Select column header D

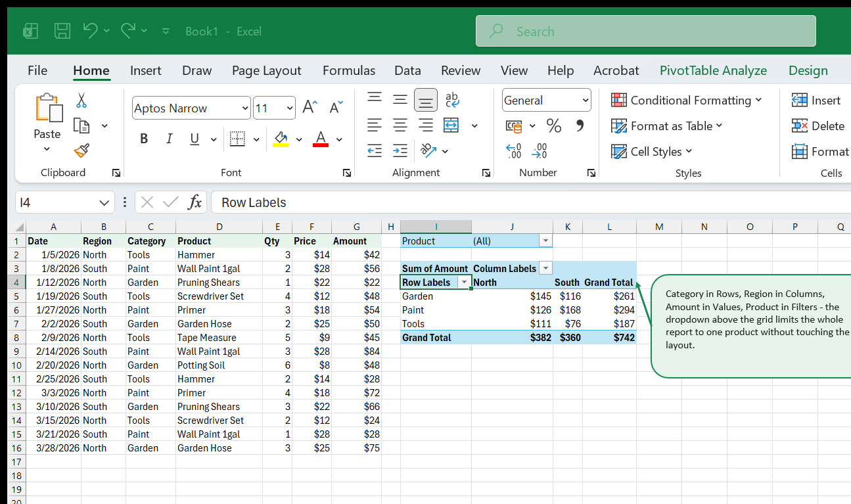[x=219, y=227]
